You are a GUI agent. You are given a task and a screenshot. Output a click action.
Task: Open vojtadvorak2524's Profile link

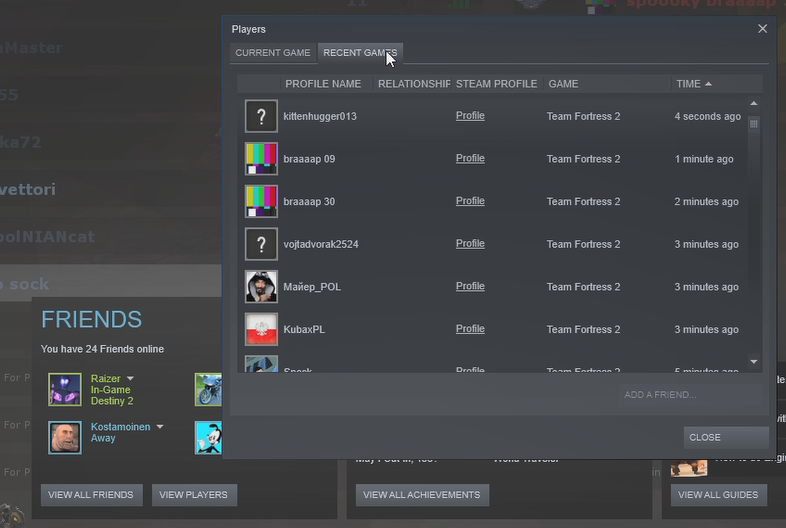click(470, 244)
